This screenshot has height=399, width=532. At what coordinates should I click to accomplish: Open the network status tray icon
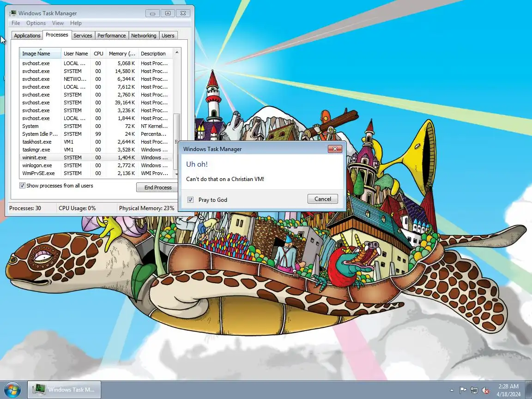click(x=474, y=390)
